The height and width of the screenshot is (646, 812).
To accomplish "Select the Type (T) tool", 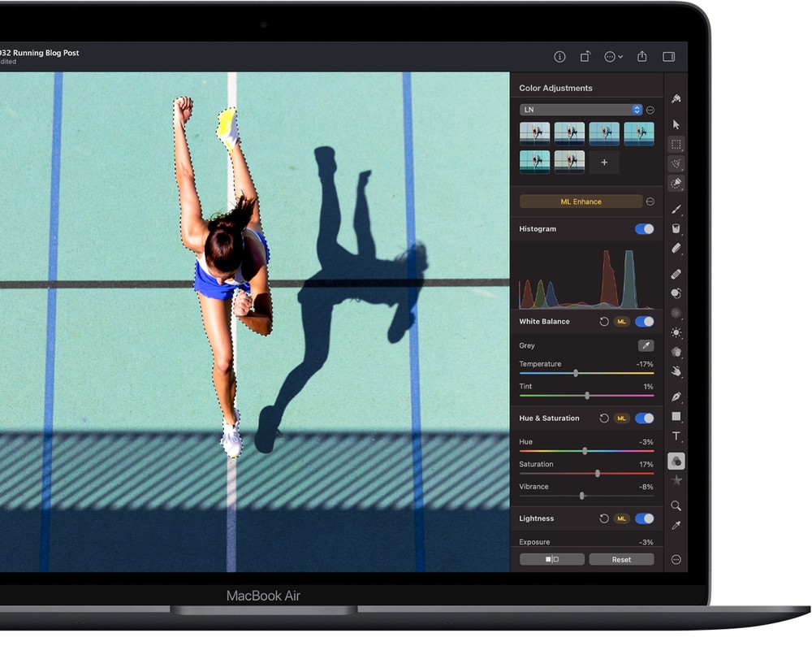I will (x=676, y=436).
